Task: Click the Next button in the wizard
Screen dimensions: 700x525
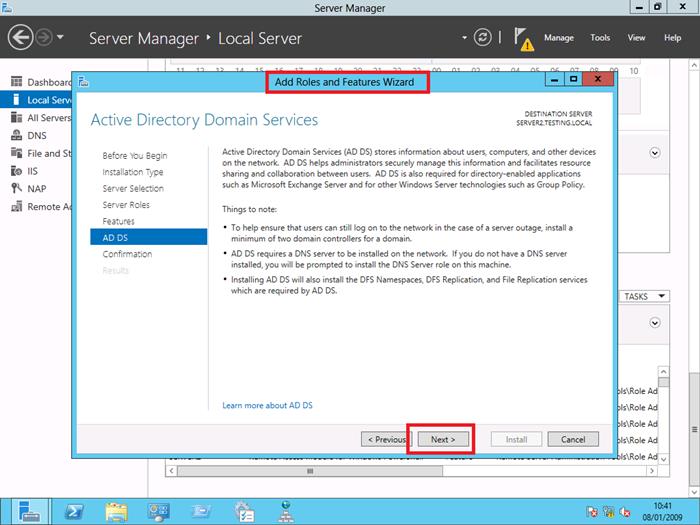Action: (x=443, y=439)
